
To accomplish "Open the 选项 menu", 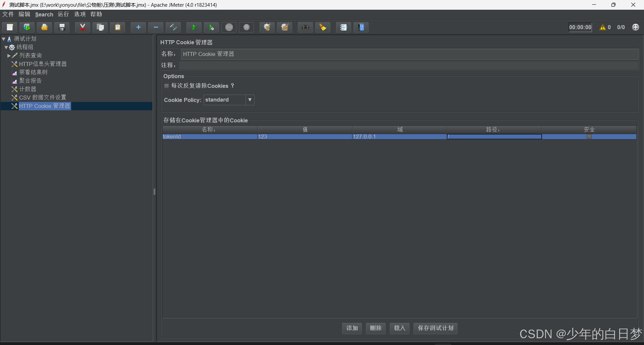I will pos(80,14).
